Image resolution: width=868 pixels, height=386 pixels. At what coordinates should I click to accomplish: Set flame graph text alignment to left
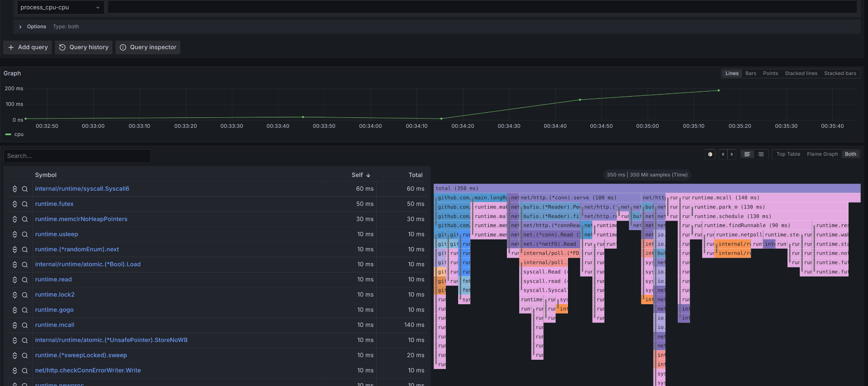747,154
